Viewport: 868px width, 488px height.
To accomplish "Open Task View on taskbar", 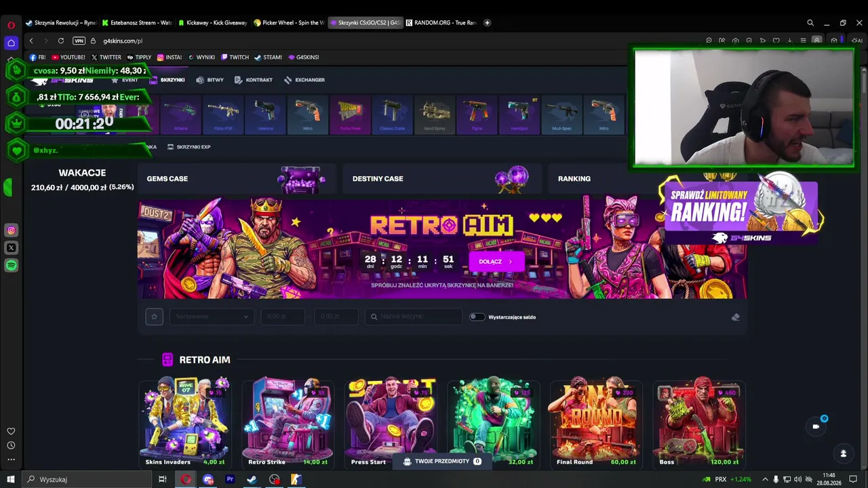I will (x=163, y=479).
